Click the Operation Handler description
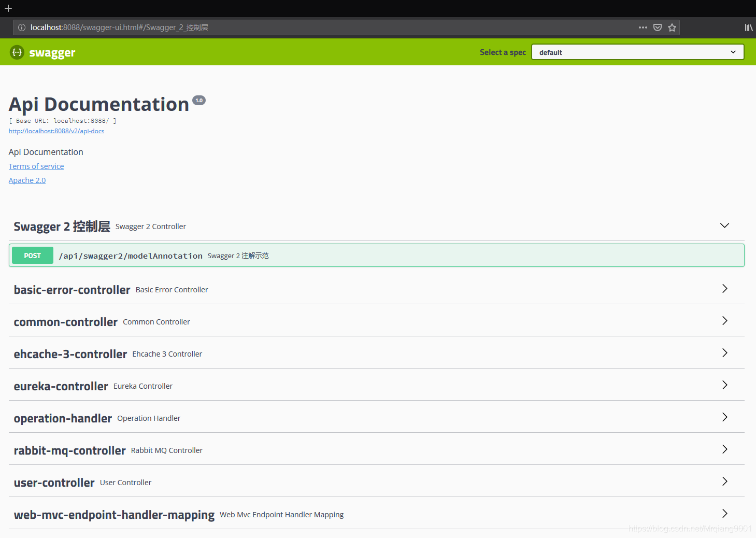Image resolution: width=756 pixels, height=538 pixels. coord(149,418)
